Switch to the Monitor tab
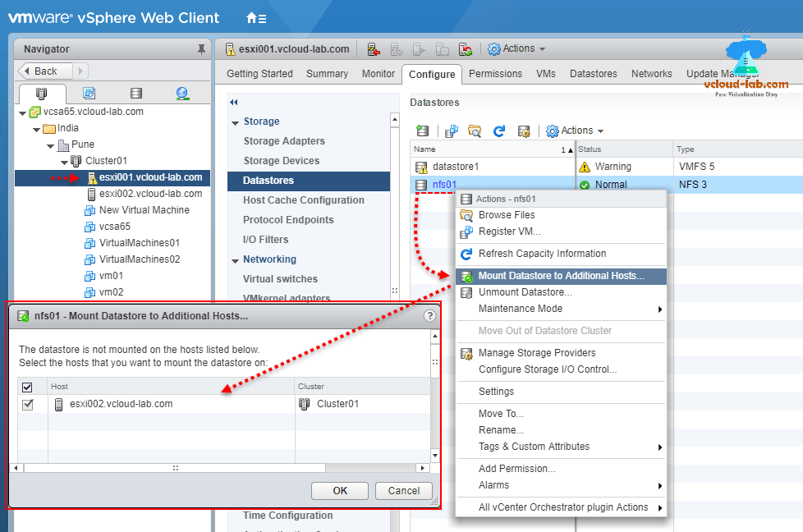 [x=378, y=73]
